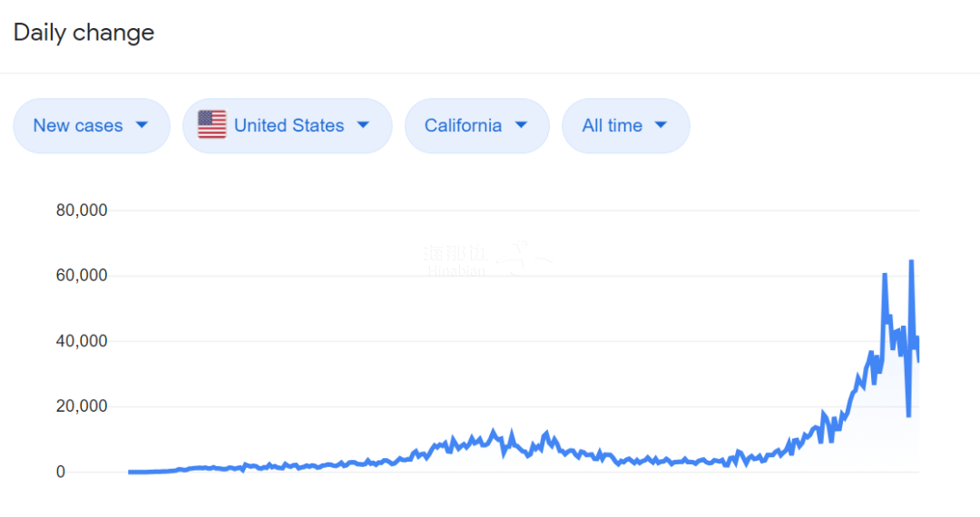Click the United States flag icon
Screen dimensions: 980x517
pyautogui.click(x=211, y=124)
